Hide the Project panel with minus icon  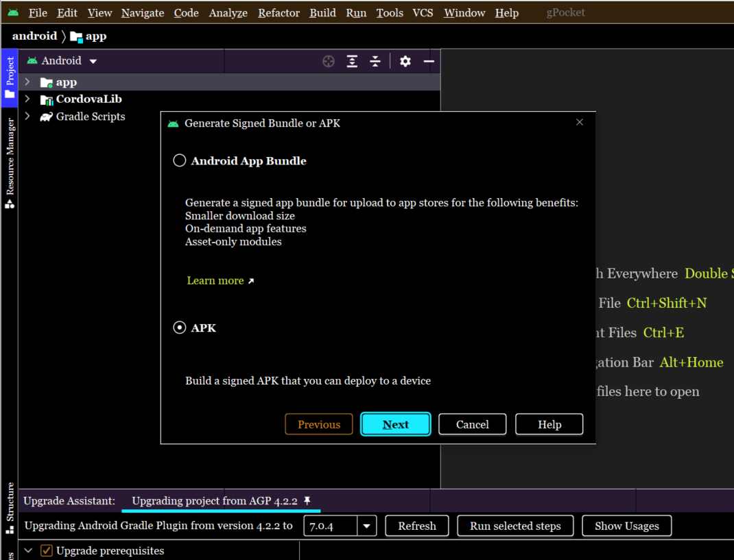pyautogui.click(x=429, y=61)
